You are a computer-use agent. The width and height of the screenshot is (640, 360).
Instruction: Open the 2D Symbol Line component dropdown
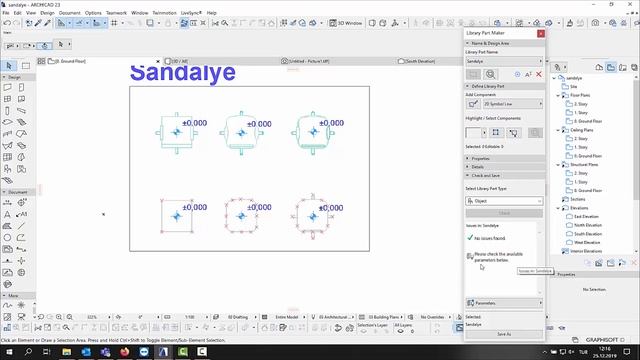(x=513, y=104)
